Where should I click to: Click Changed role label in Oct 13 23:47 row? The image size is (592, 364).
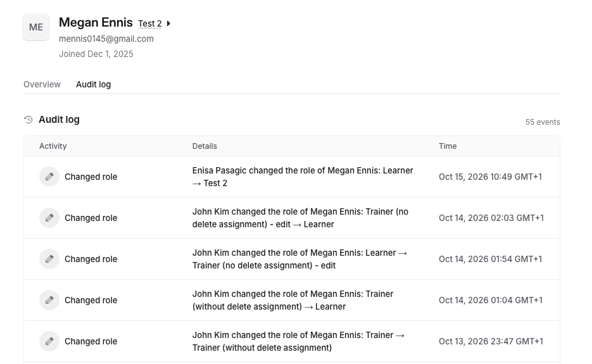[x=91, y=341]
